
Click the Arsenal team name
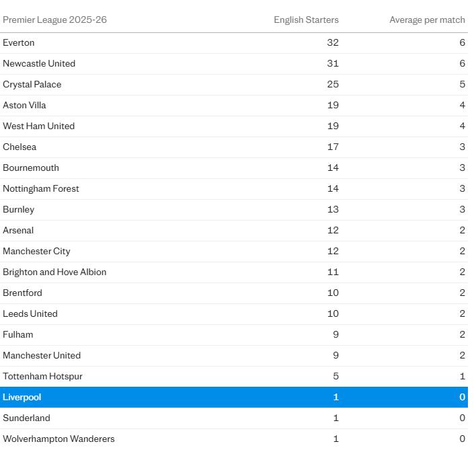coord(18,230)
